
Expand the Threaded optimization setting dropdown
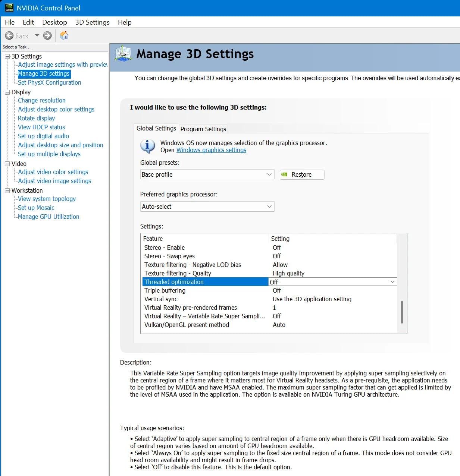392,282
